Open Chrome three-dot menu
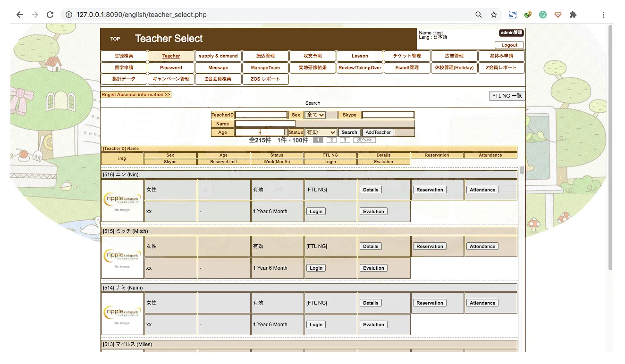Viewport: 625px width, 364px height. pos(603,15)
